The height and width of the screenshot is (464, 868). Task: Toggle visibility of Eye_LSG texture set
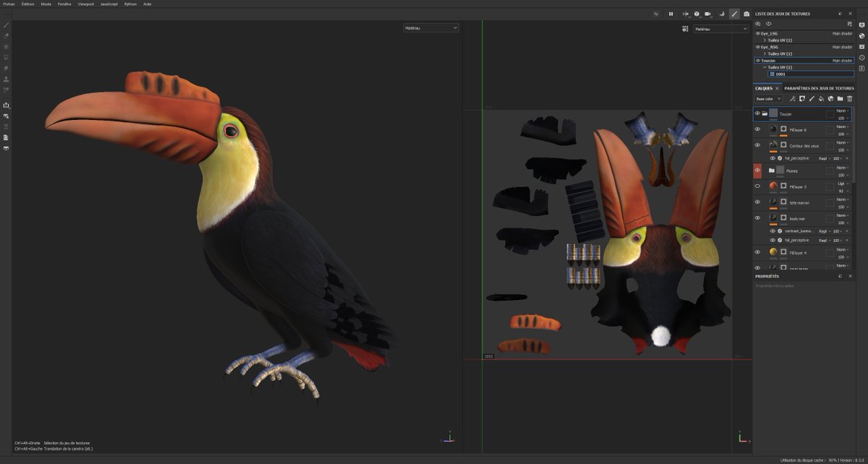758,33
